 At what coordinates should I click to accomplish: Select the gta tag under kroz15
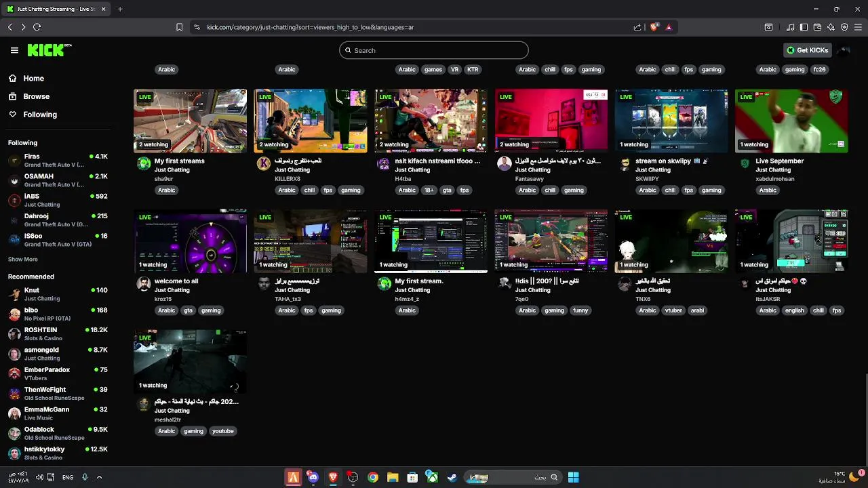coord(188,310)
